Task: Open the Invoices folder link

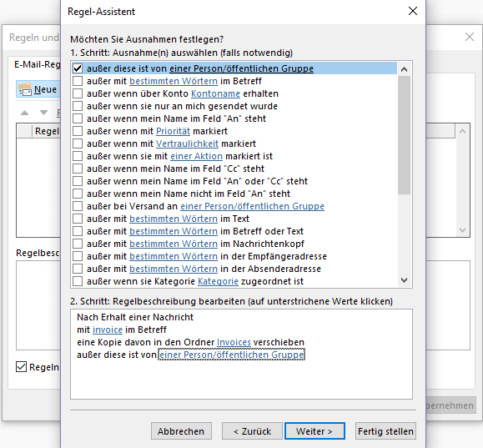Action: coord(234,342)
